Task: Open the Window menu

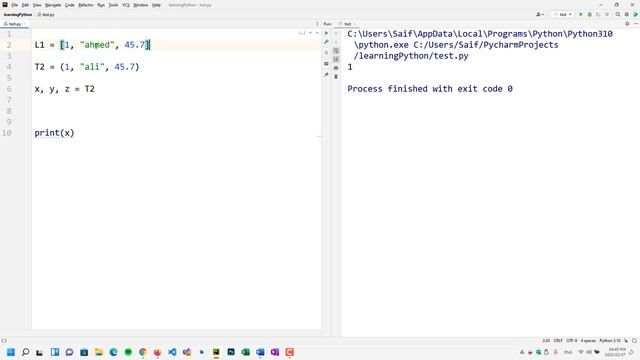Action: coord(141,5)
